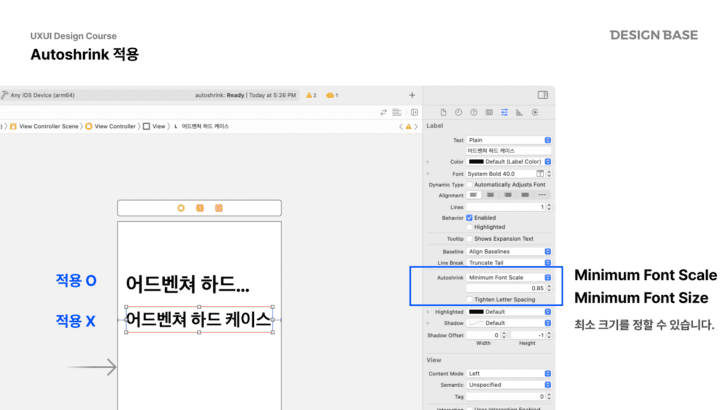Click the orange cloud status icon with 1
728x410 pixels.
click(x=332, y=95)
